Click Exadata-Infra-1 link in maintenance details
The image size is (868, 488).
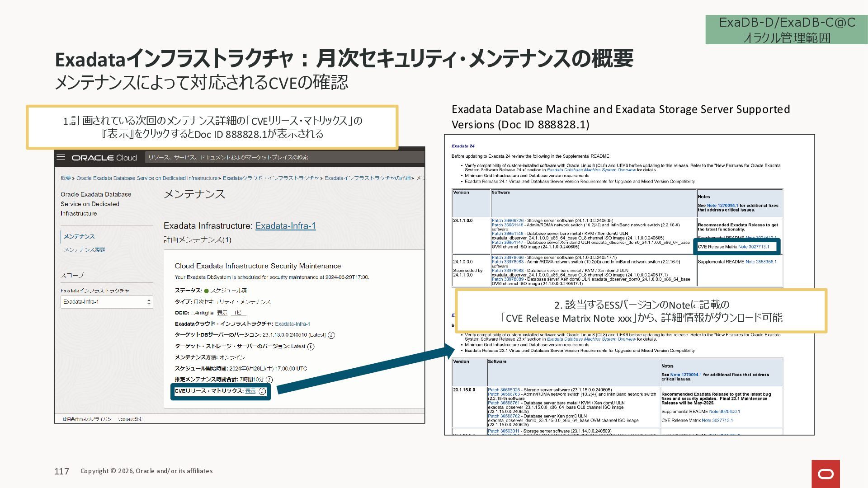[x=292, y=324]
